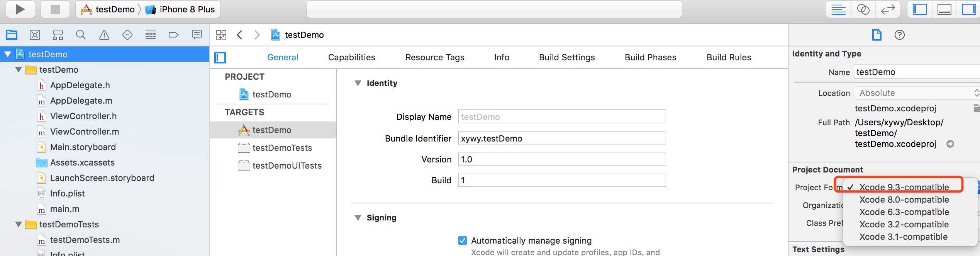The width and height of the screenshot is (980, 256).
Task: Switch to the Resource Tags tab
Action: [435, 57]
